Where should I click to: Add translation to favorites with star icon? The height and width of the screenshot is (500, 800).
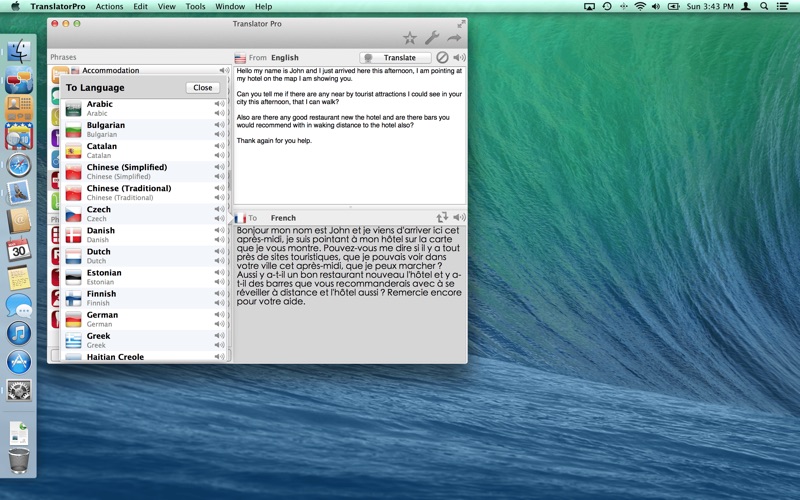(x=410, y=38)
